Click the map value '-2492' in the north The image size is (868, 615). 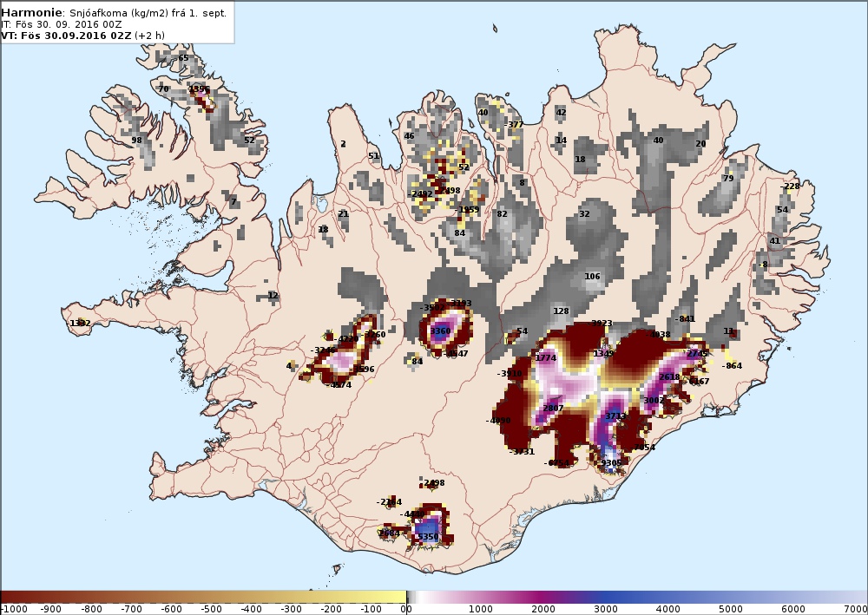pos(420,194)
